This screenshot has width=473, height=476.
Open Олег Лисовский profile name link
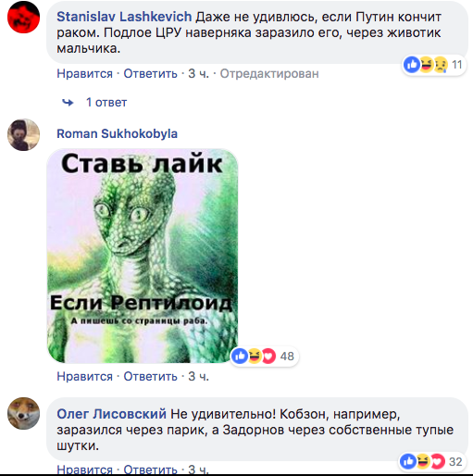coord(111,414)
